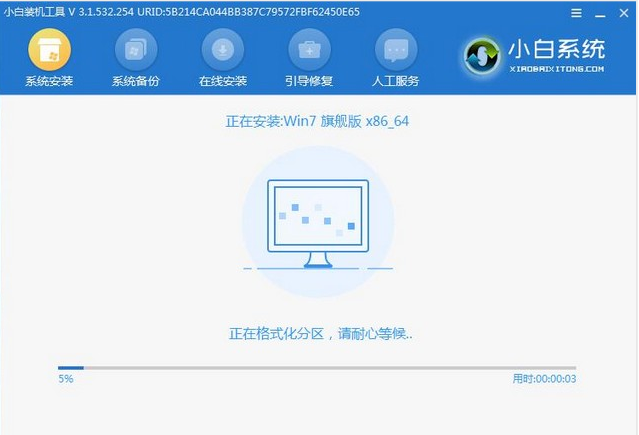Minimize the 小白装机工具 window
The height and width of the screenshot is (435, 639).
pyautogui.click(x=600, y=14)
